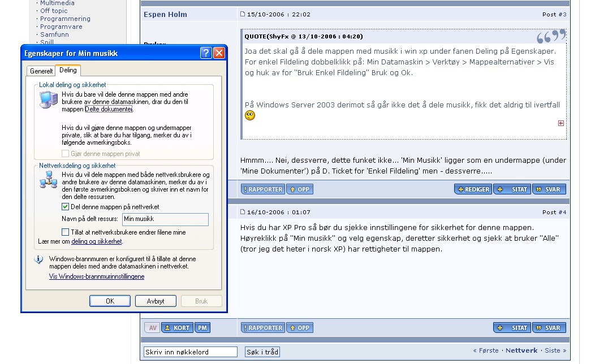Open the KORT profile card button
Screen dimensions: 595x364
tap(177, 328)
